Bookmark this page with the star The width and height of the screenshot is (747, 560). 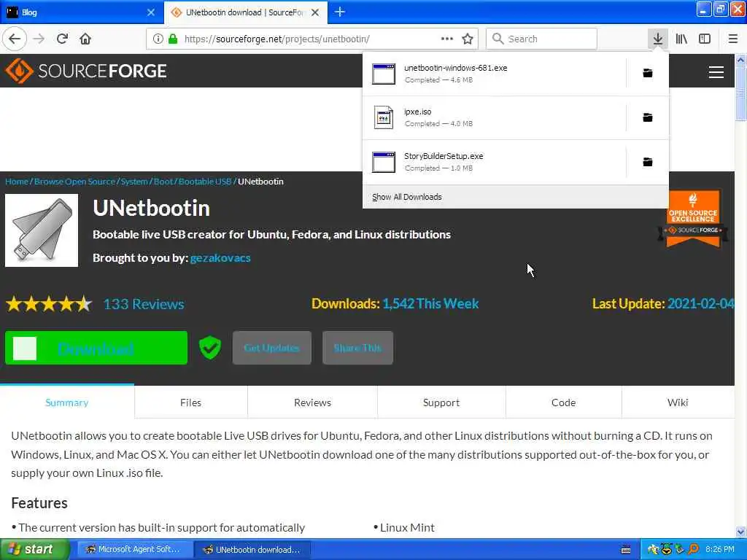click(468, 39)
